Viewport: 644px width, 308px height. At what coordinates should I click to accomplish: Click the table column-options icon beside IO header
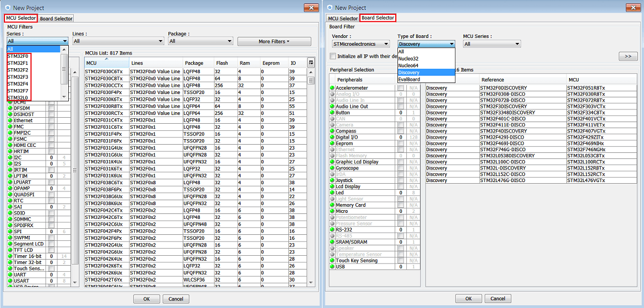[x=312, y=63]
